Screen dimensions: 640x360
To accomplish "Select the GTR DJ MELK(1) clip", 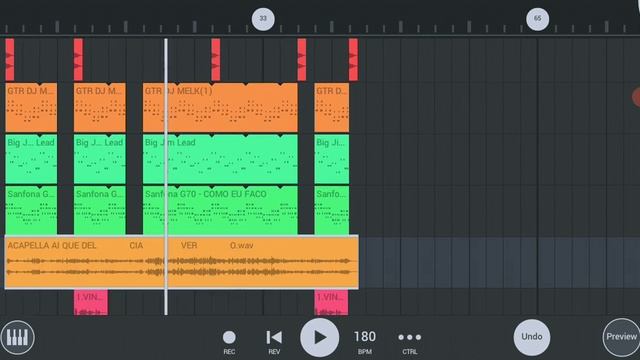I will 220,108.
